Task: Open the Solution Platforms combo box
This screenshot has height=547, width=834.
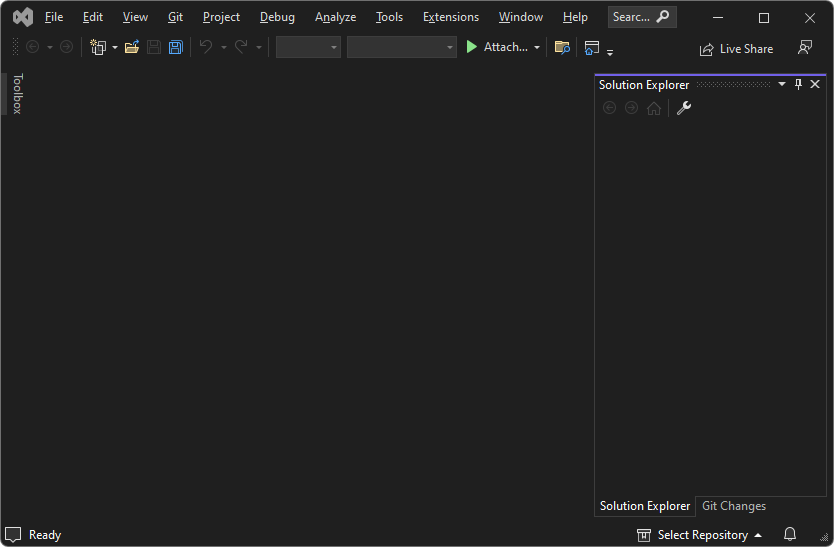Action: (x=402, y=47)
